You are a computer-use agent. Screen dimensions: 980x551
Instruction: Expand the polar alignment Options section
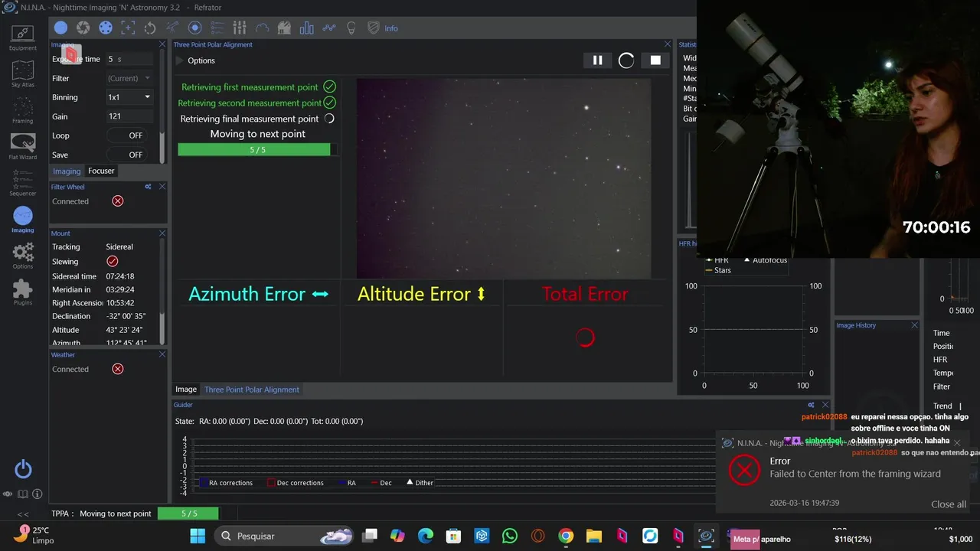click(x=196, y=60)
